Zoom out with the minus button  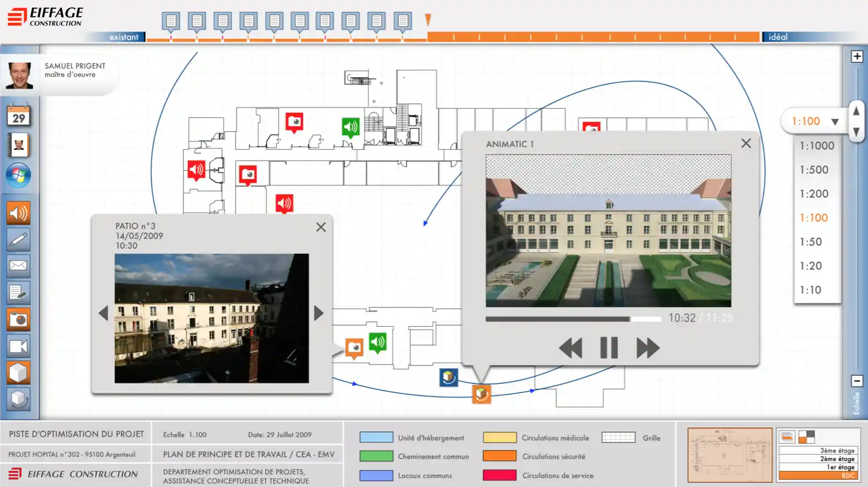(857, 381)
